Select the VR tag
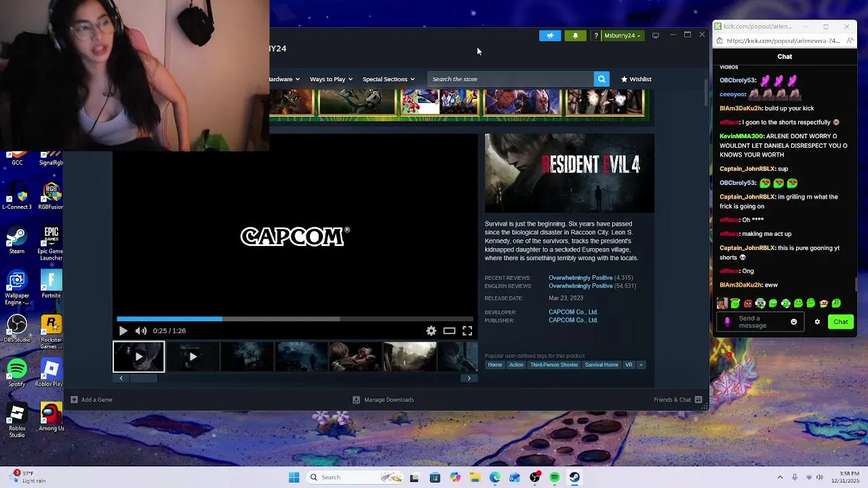The width and height of the screenshot is (868, 488). [629, 365]
